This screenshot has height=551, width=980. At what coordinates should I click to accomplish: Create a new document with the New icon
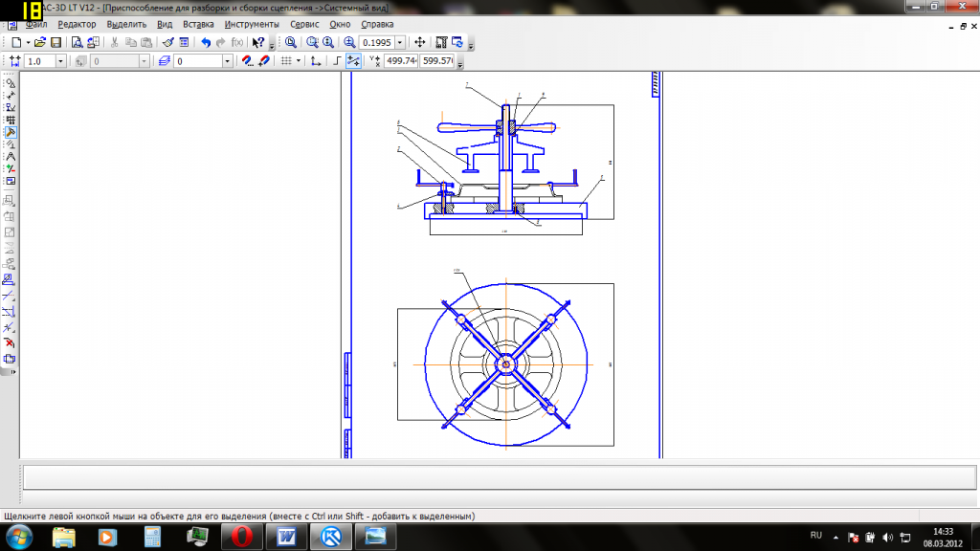click(16, 42)
